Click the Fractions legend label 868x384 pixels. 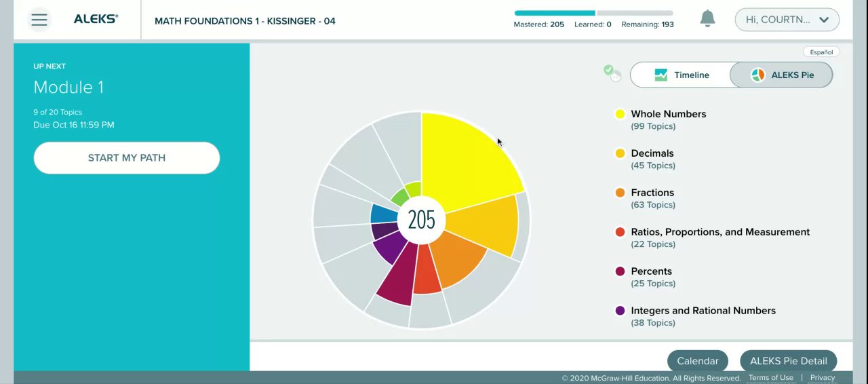(652, 193)
